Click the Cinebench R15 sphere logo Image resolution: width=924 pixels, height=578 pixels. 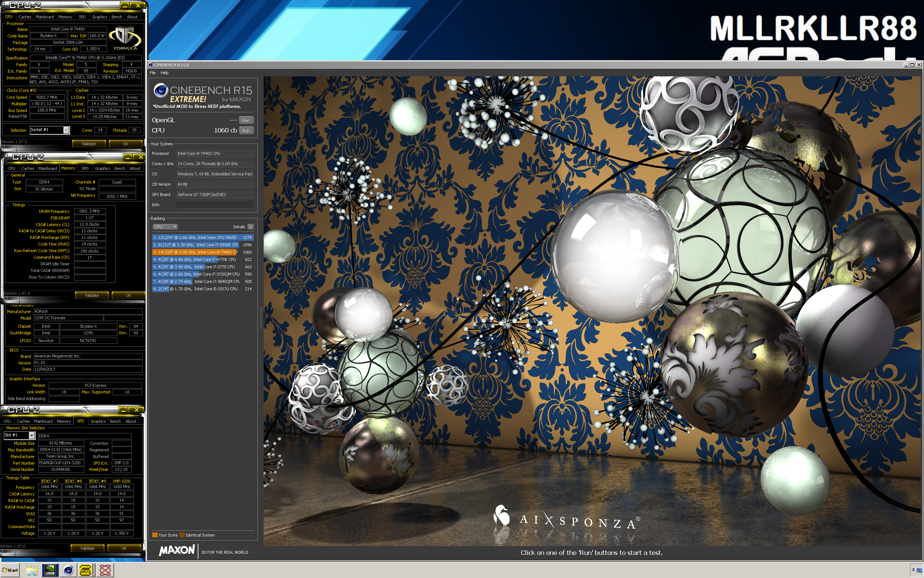point(161,90)
